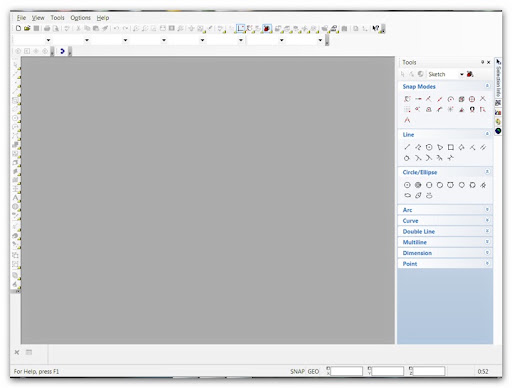
Task: Toggle the No Snap mode icon in Snap Modes
Action: pyautogui.click(x=407, y=99)
